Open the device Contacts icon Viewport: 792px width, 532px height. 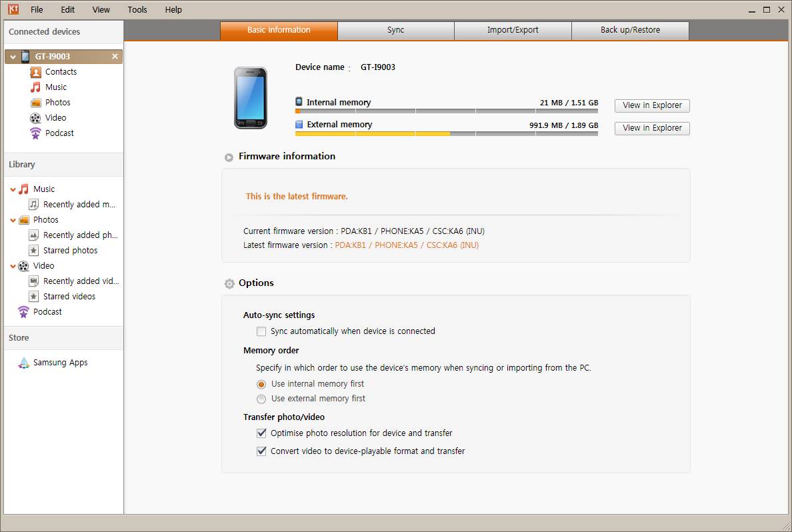[35, 72]
